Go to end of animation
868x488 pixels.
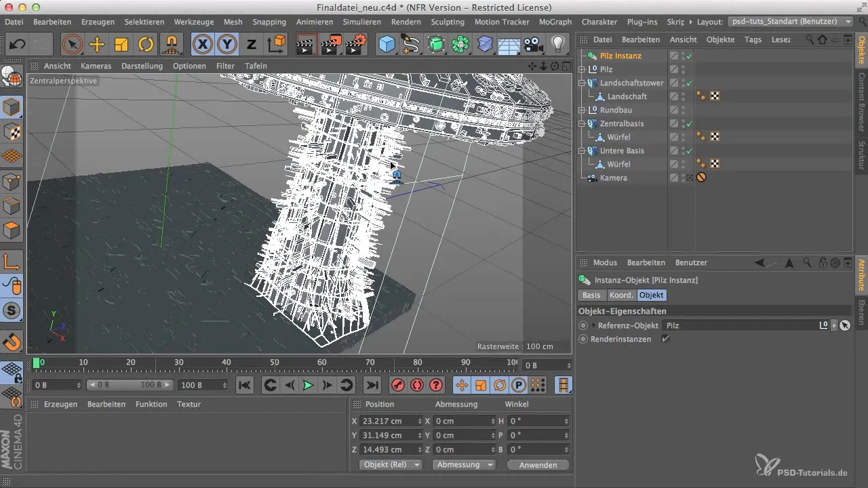tap(372, 385)
